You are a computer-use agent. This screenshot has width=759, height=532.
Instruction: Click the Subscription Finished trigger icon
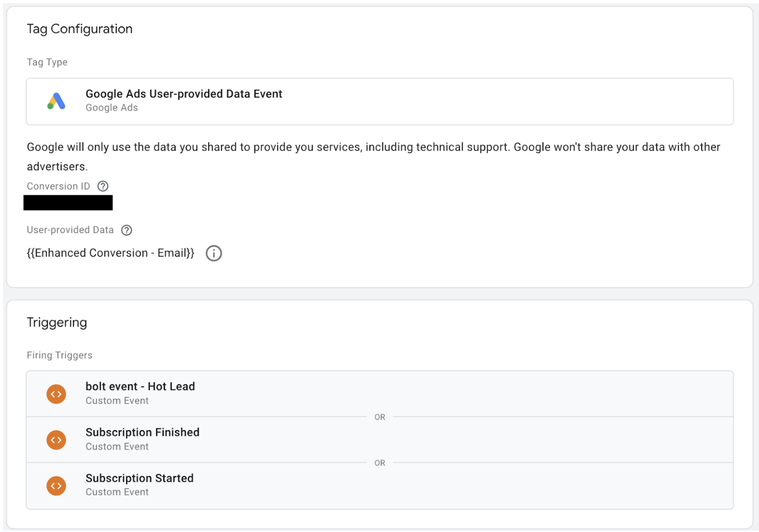click(56, 440)
